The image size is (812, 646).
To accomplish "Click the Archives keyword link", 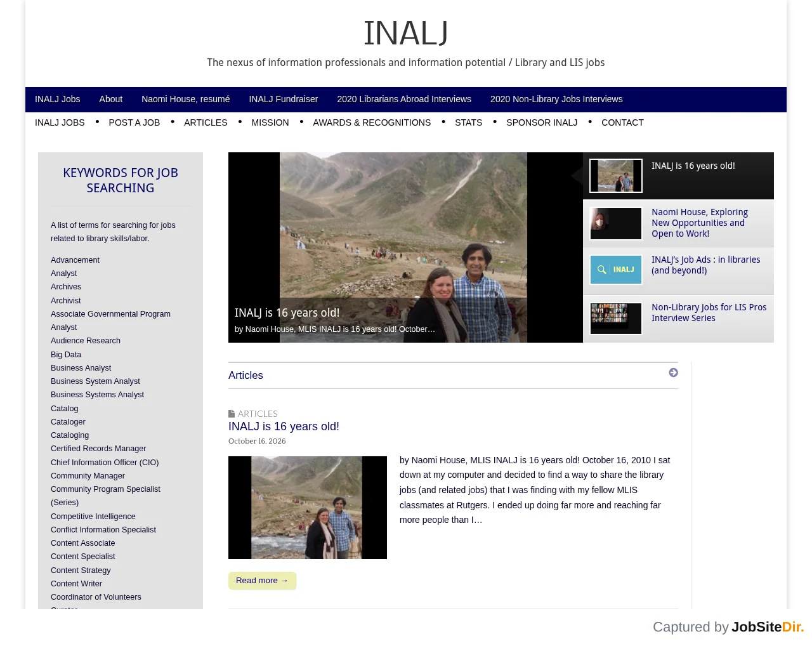I will click(66, 287).
